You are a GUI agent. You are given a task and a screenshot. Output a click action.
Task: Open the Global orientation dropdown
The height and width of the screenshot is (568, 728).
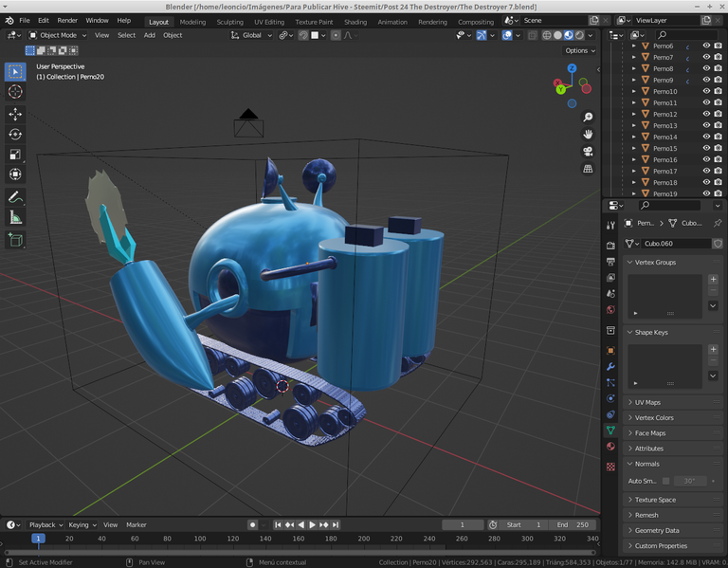pyautogui.click(x=251, y=35)
